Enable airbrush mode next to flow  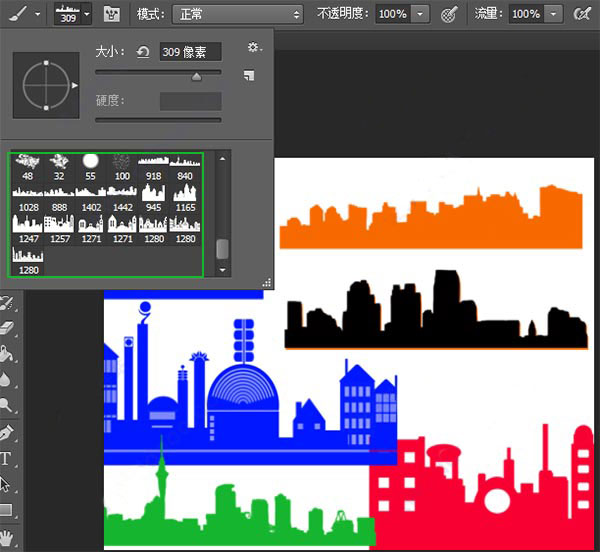coord(582,14)
